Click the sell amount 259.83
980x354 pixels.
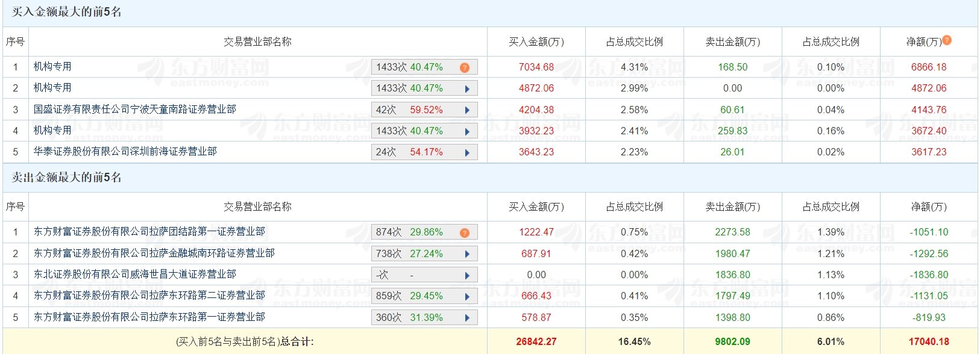[x=733, y=131]
